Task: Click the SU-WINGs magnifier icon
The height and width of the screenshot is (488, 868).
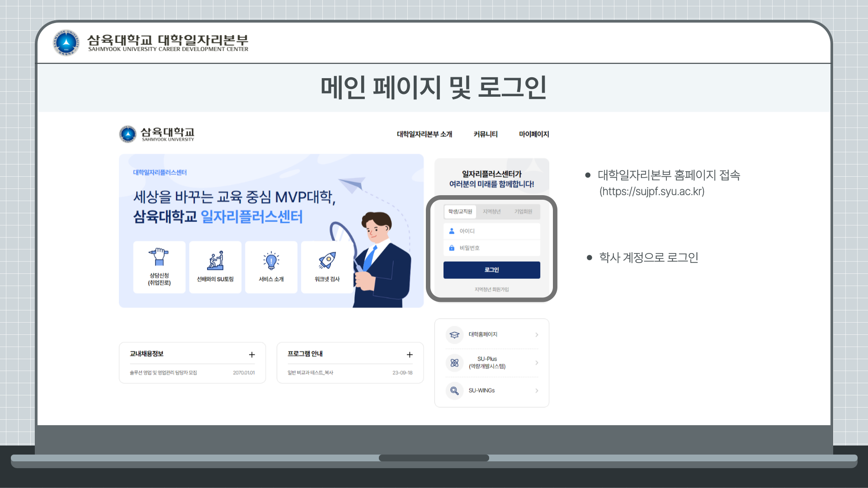Action: pyautogui.click(x=454, y=391)
